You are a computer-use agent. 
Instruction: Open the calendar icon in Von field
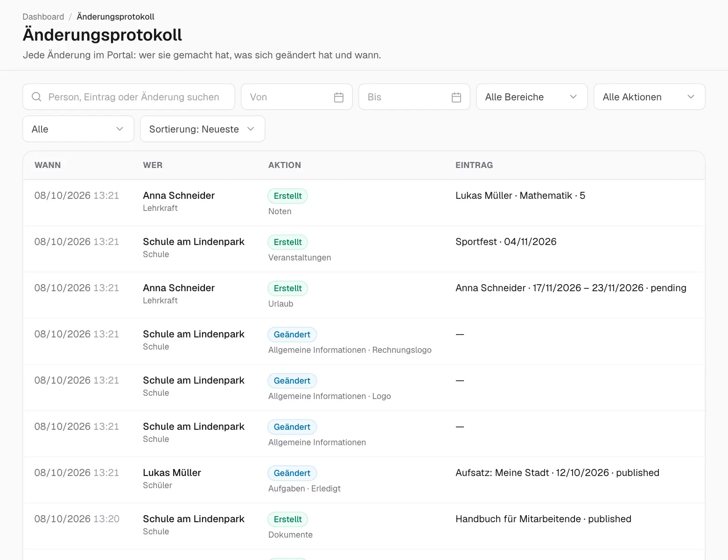point(339,97)
